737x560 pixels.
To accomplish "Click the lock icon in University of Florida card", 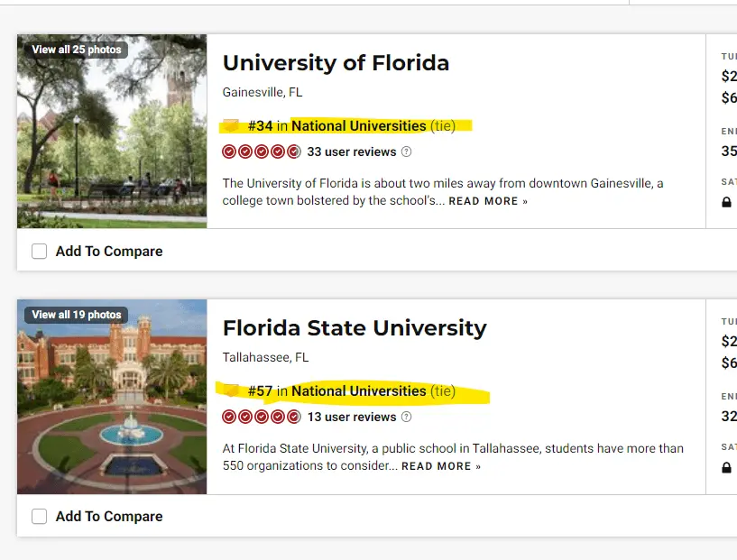I will (726, 202).
